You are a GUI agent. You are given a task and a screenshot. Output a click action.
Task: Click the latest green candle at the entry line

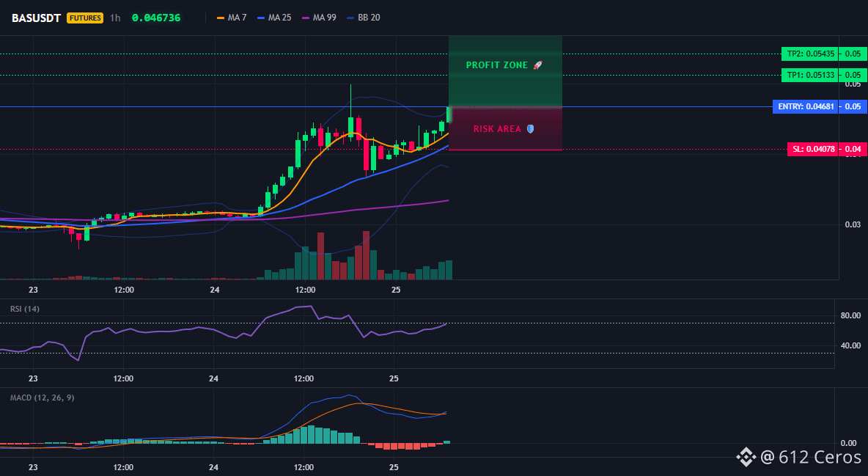pyautogui.click(x=449, y=114)
